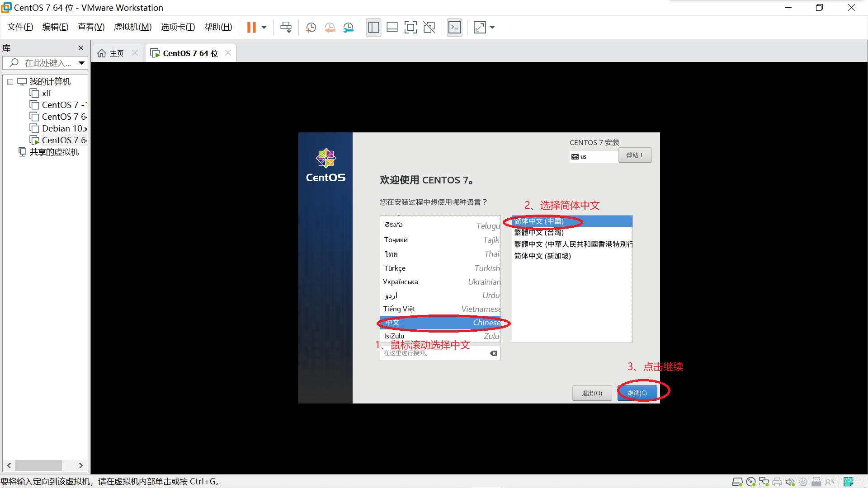Open the library search filter dropdown
Viewport: 868px width, 488px height.
pyautogui.click(x=81, y=63)
